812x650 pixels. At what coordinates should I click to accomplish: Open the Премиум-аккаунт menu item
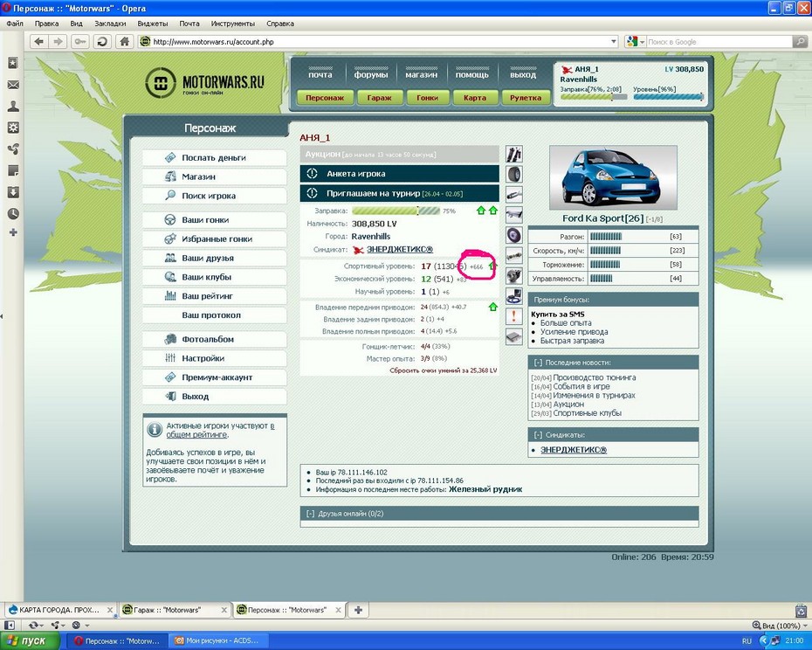(x=215, y=377)
